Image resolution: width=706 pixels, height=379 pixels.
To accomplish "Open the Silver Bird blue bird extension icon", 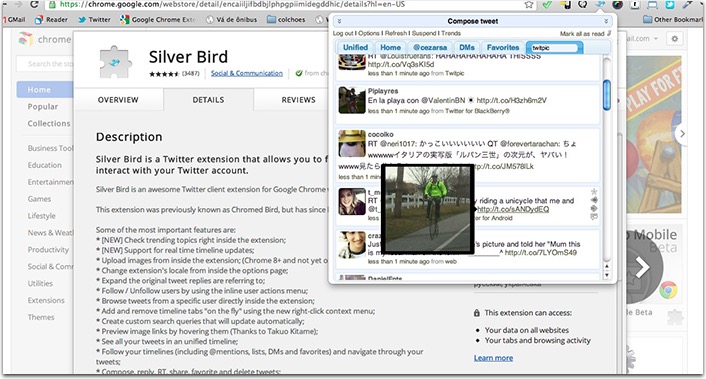I will pos(600,5).
